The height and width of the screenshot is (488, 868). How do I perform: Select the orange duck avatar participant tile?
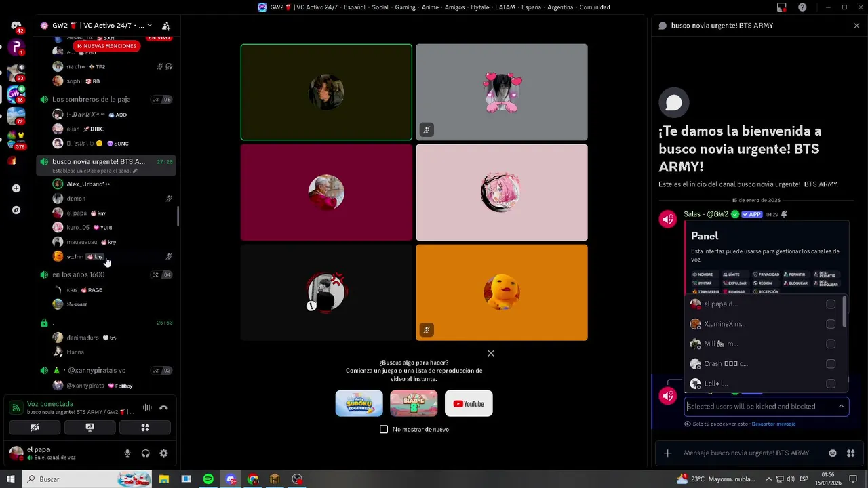[x=502, y=292]
